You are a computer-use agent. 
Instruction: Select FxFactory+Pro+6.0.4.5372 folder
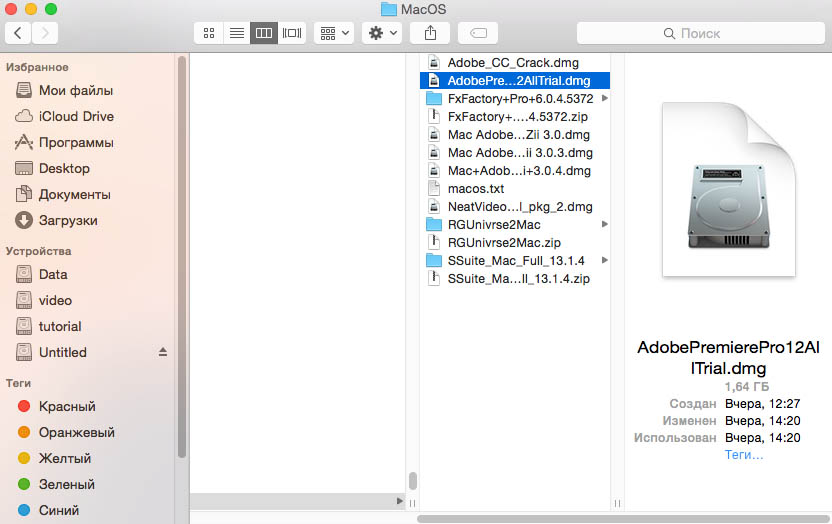pyautogui.click(x=514, y=99)
